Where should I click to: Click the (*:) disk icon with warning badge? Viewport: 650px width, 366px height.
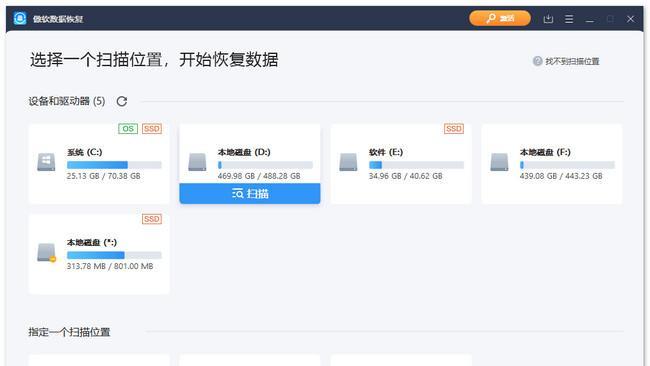(46, 252)
